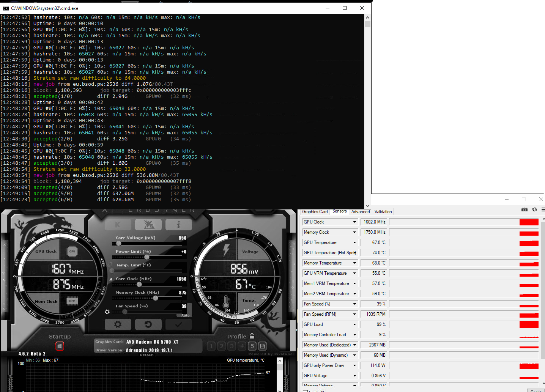Open the GPU-Z hamburger menu
The width and height of the screenshot is (545, 392).
coord(543,209)
